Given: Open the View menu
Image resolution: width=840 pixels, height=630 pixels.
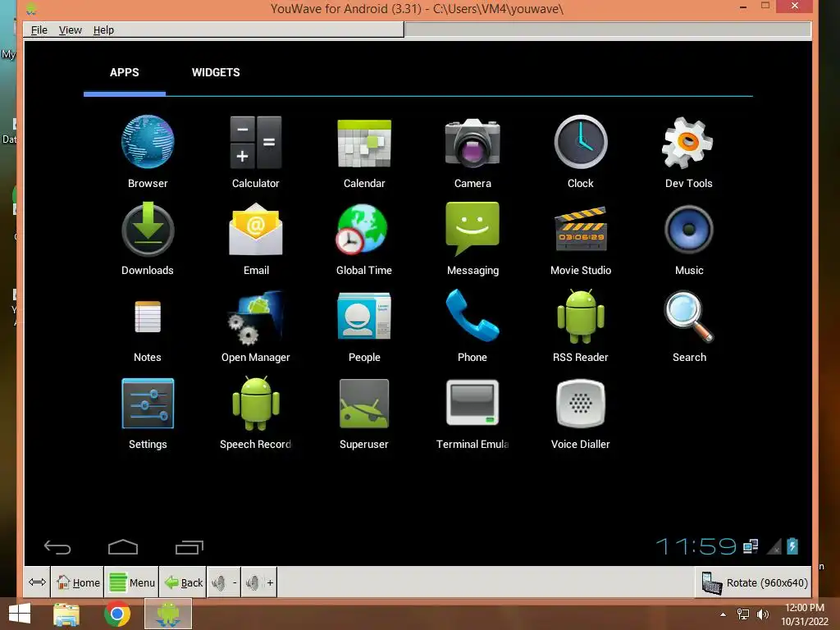Looking at the screenshot, I should pos(71,30).
